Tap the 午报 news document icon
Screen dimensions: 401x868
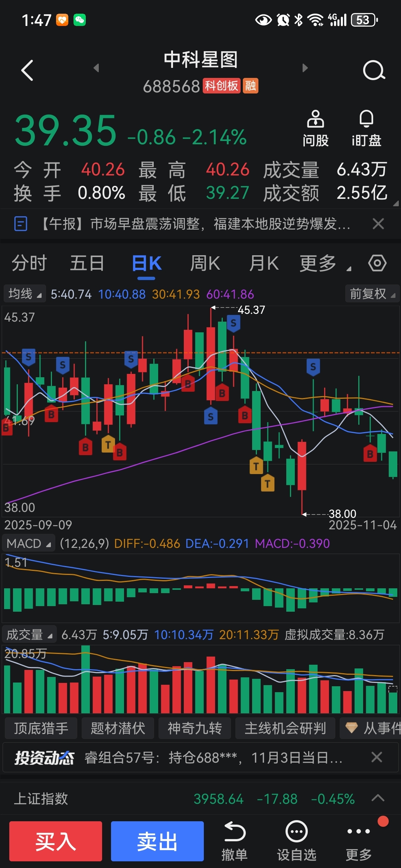point(20,224)
